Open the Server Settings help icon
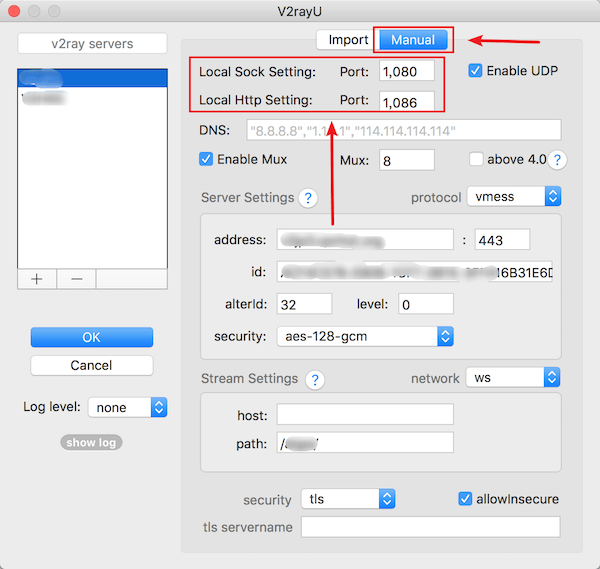 [308, 198]
